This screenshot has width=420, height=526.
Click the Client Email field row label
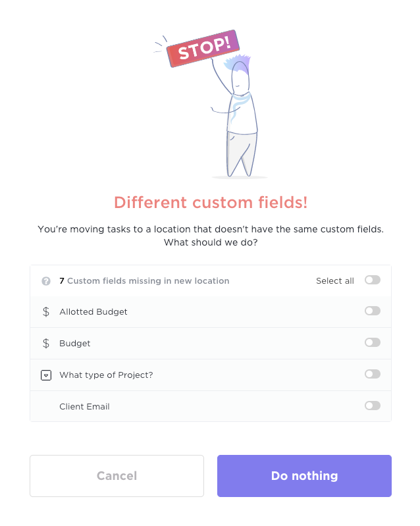(x=84, y=407)
